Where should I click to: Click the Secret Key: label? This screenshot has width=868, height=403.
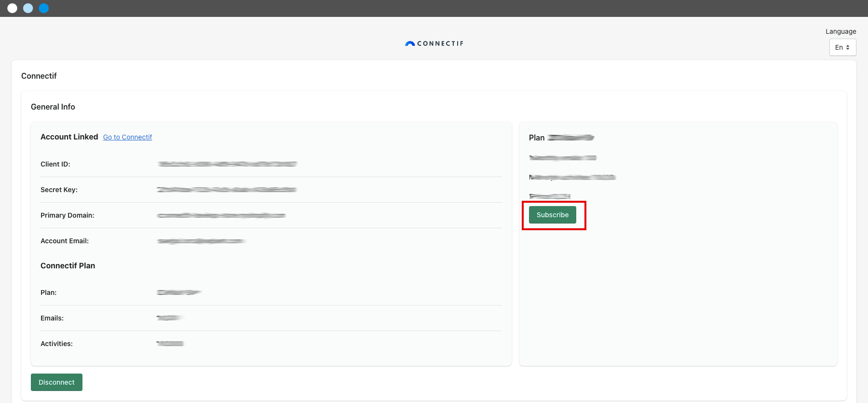(x=59, y=190)
